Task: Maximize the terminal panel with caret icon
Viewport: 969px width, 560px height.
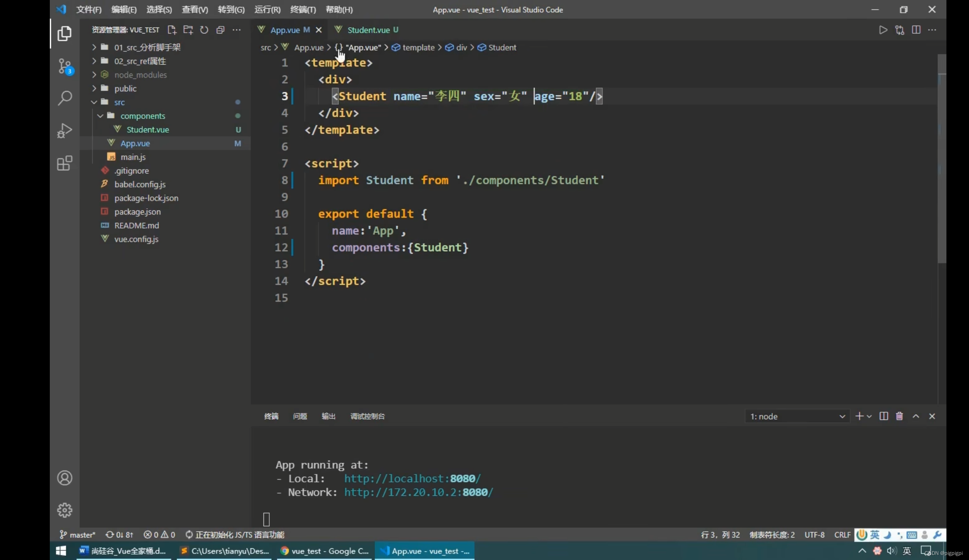Action: 916,416
